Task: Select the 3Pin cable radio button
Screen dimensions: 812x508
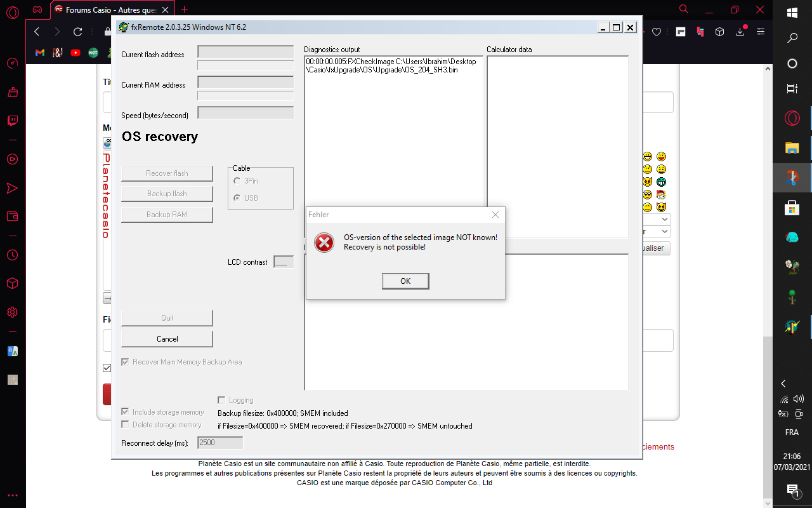Action: coord(237,181)
